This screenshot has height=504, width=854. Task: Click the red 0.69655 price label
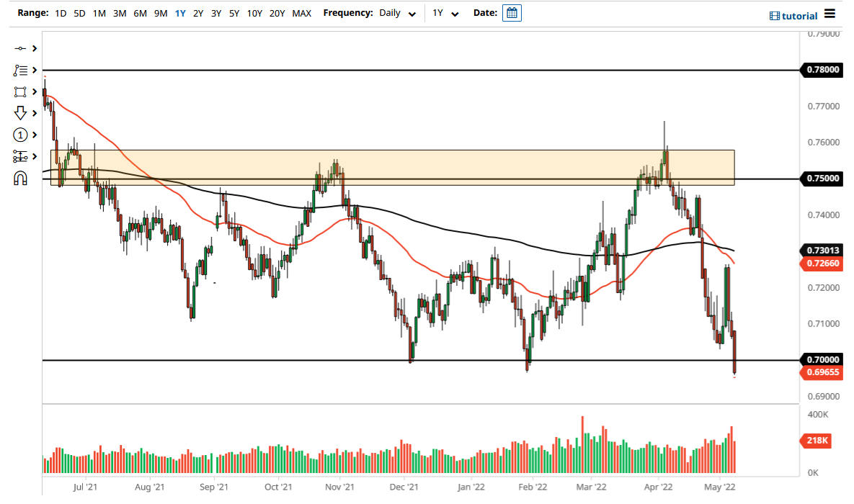(822, 372)
